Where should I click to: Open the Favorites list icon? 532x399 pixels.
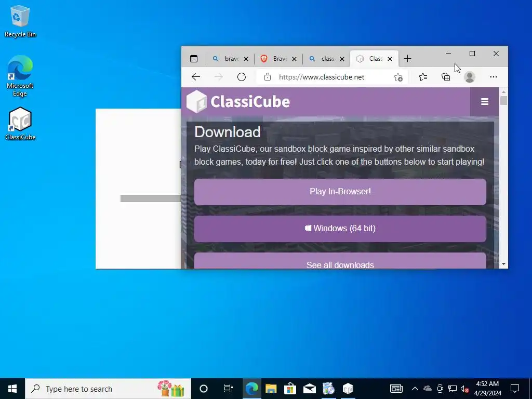coord(423,77)
